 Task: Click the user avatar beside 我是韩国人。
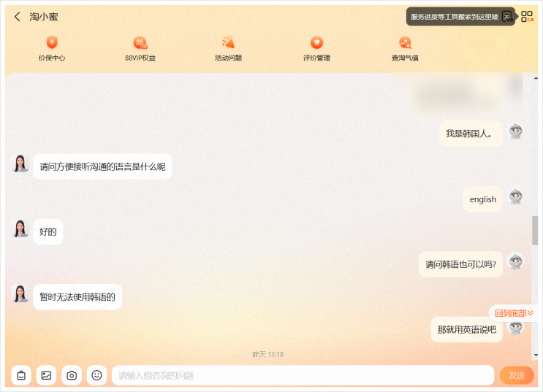pos(516,131)
